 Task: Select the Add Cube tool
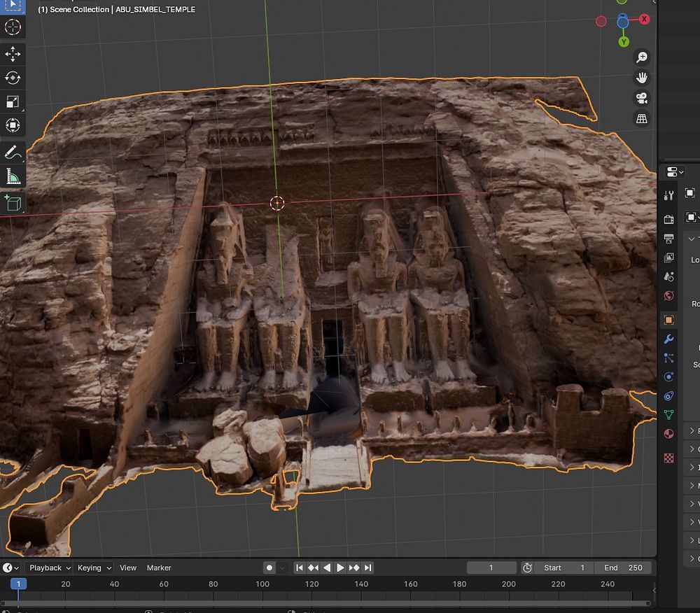coord(13,203)
